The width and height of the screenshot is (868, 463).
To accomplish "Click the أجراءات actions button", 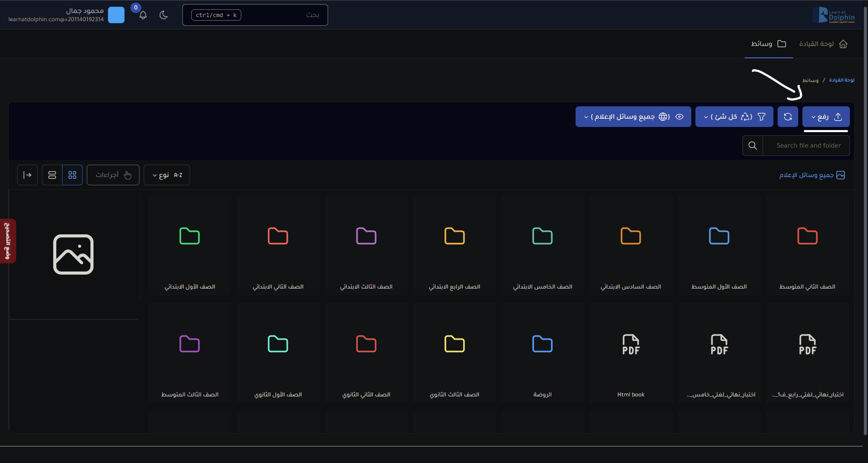I will (113, 175).
